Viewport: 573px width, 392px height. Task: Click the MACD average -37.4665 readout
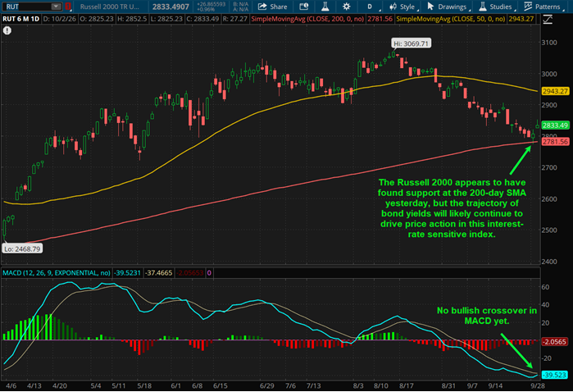[x=158, y=273]
